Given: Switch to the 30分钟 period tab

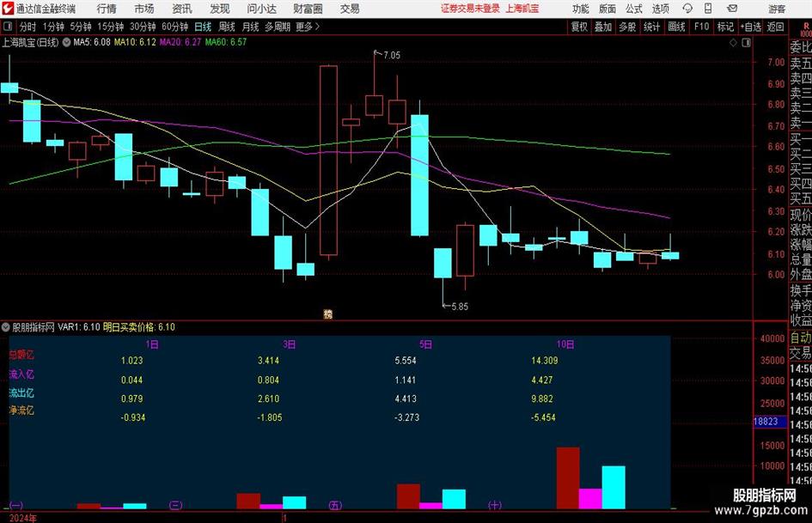Looking at the screenshot, I should [x=143, y=27].
